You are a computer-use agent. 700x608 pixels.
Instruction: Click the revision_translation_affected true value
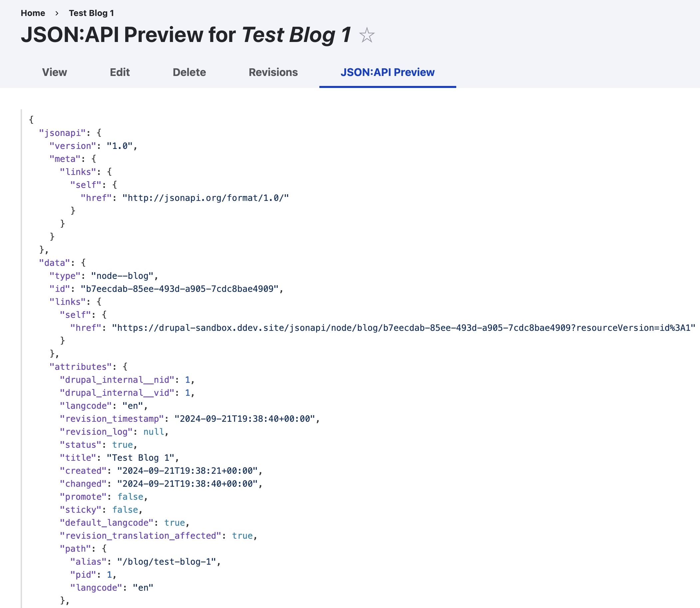242,536
